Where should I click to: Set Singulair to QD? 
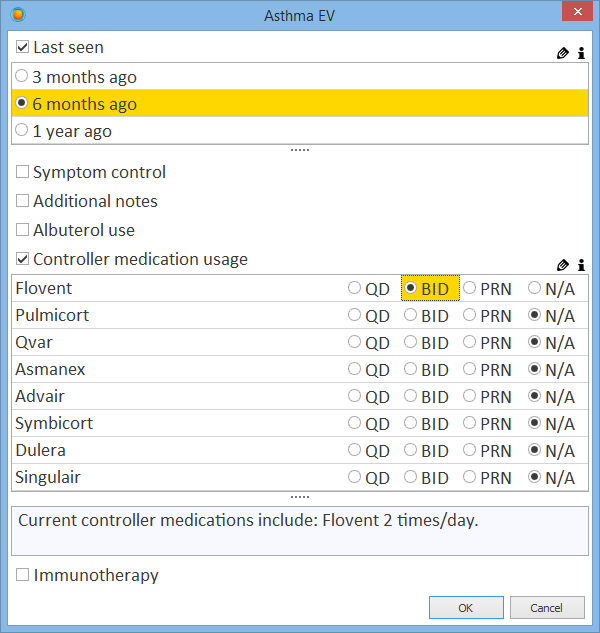pos(354,477)
